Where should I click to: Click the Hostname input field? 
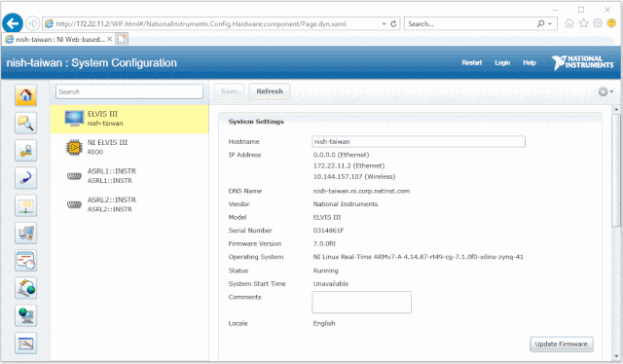point(419,141)
